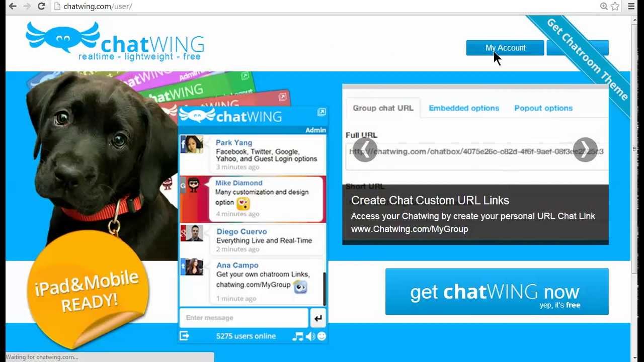Click the Ana Campo username
Image resolution: width=644 pixels, height=362 pixels.
pyautogui.click(x=237, y=265)
